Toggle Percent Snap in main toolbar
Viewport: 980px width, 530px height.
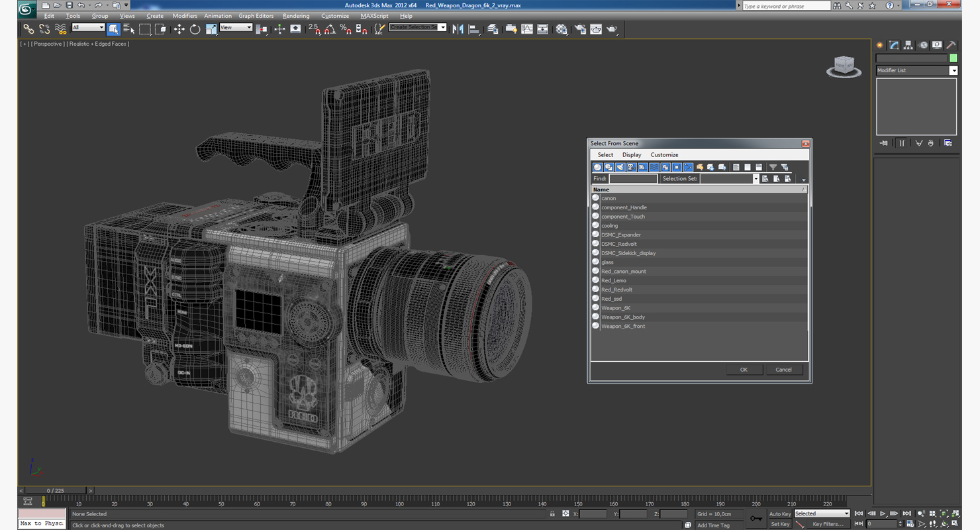pyautogui.click(x=346, y=29)
